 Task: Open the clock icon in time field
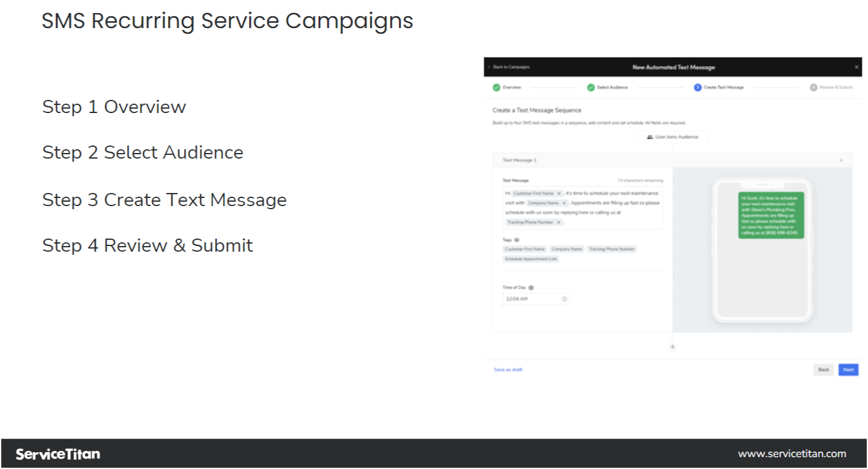[x=564, y=299]
